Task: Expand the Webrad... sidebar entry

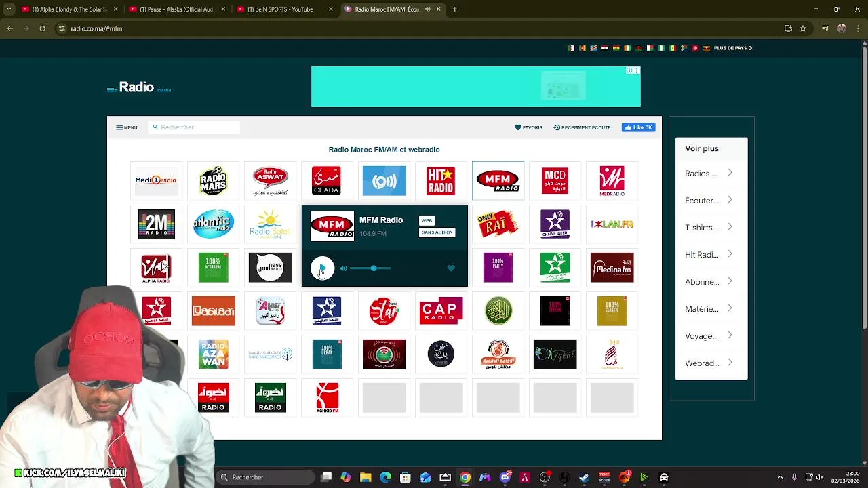Action: point(711,363)
